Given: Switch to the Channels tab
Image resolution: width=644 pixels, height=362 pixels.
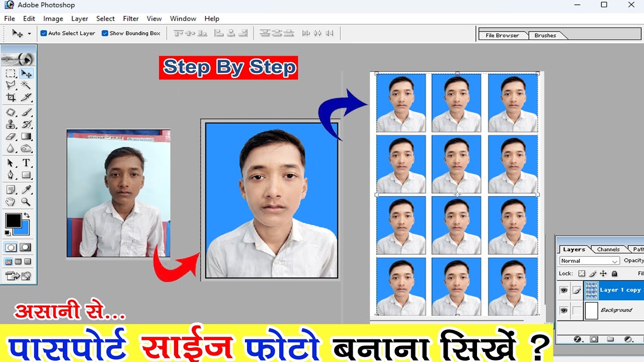Looking at the screenshot, I should tap(608, 249).
